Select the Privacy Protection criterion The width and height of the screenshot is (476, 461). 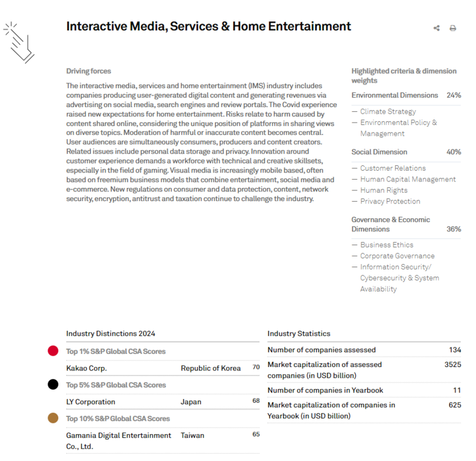click(x=390, y=201)
